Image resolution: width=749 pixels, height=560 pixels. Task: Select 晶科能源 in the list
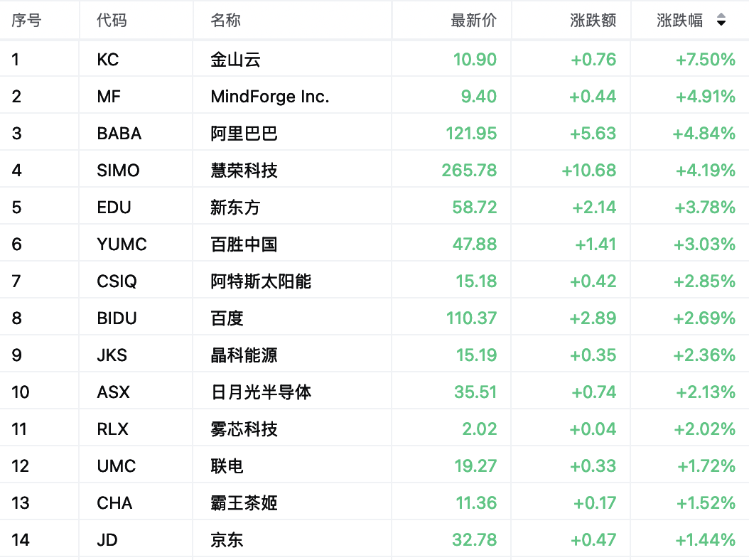(244, 355)
